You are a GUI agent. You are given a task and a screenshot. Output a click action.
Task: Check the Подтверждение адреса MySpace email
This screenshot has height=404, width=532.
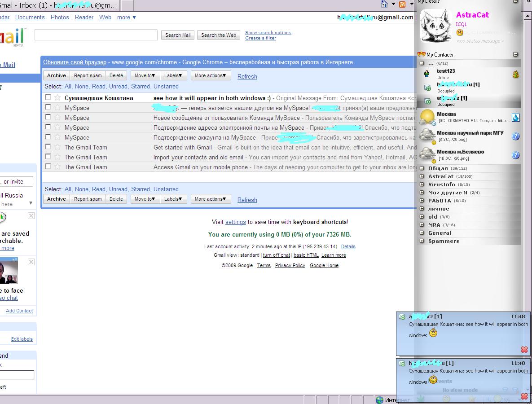pos(48,127)
